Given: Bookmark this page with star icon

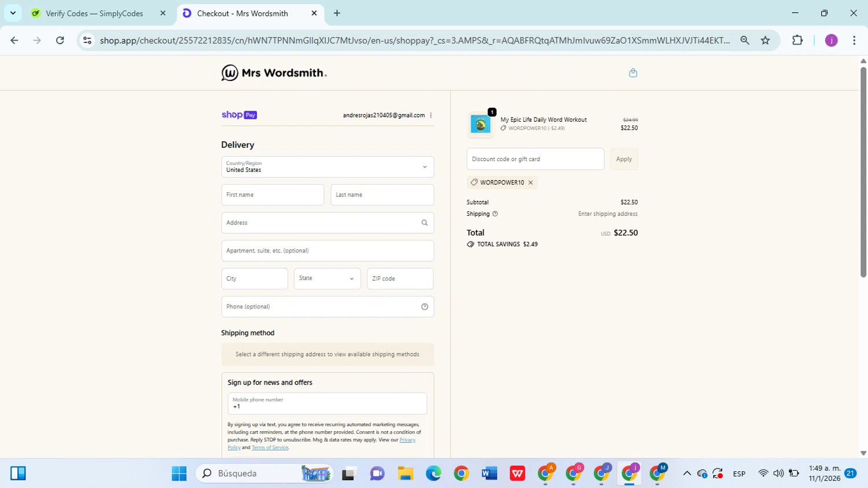Looking at the screenshot, I should tap(766, 41).
